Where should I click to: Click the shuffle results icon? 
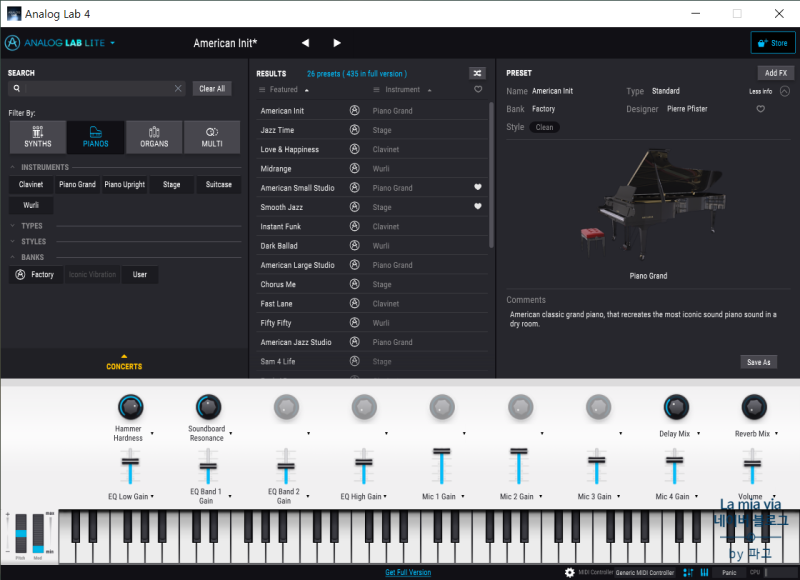coord(477,73)
